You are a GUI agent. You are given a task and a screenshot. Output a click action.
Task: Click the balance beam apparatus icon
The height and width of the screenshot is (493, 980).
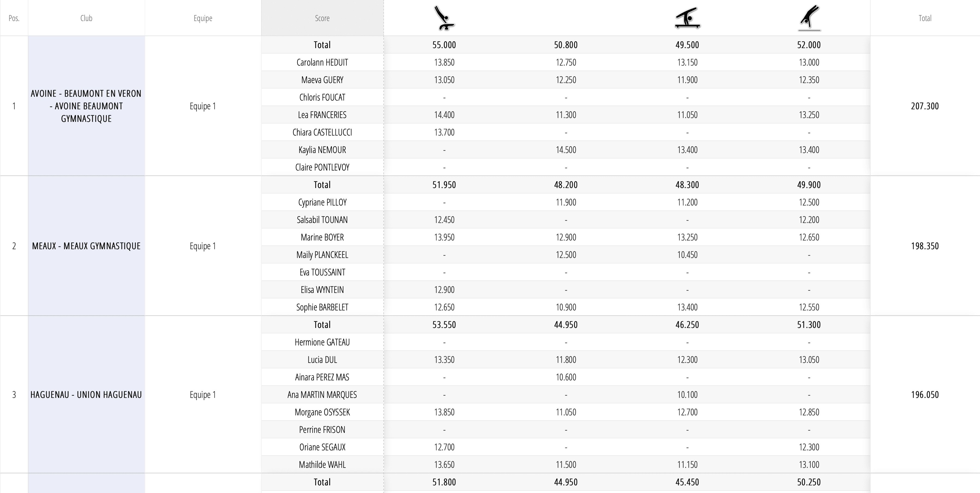(x=687, y=18)
